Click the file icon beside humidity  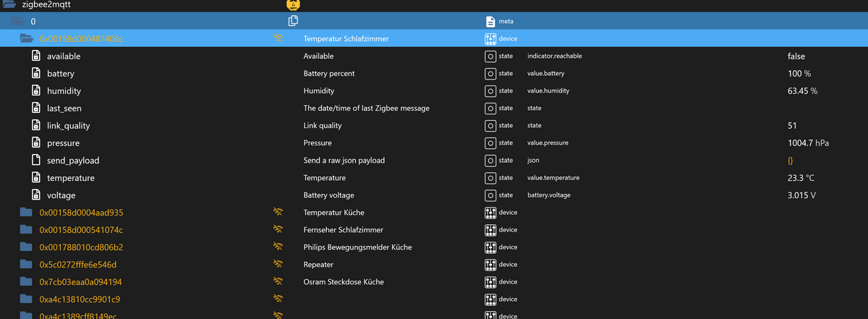tap(35, 90)
